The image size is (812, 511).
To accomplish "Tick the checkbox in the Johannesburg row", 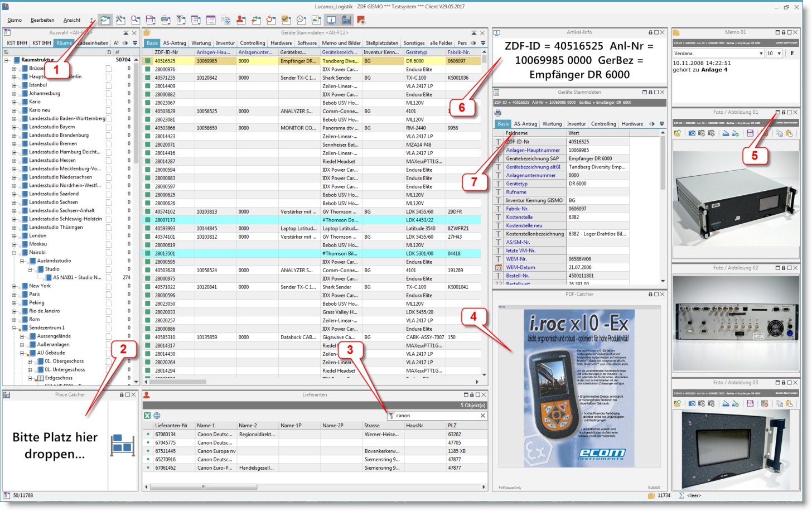I will pos(109,94).
